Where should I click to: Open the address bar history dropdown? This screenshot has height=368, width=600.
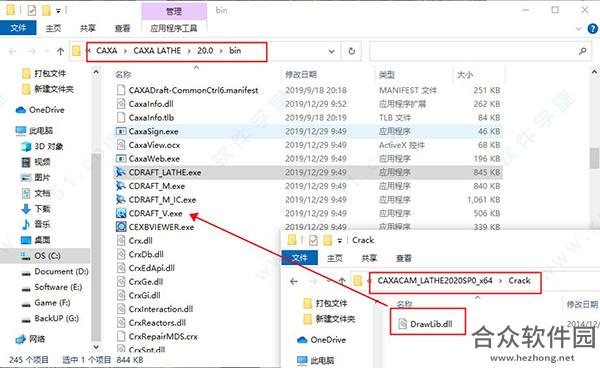[331, 51]
